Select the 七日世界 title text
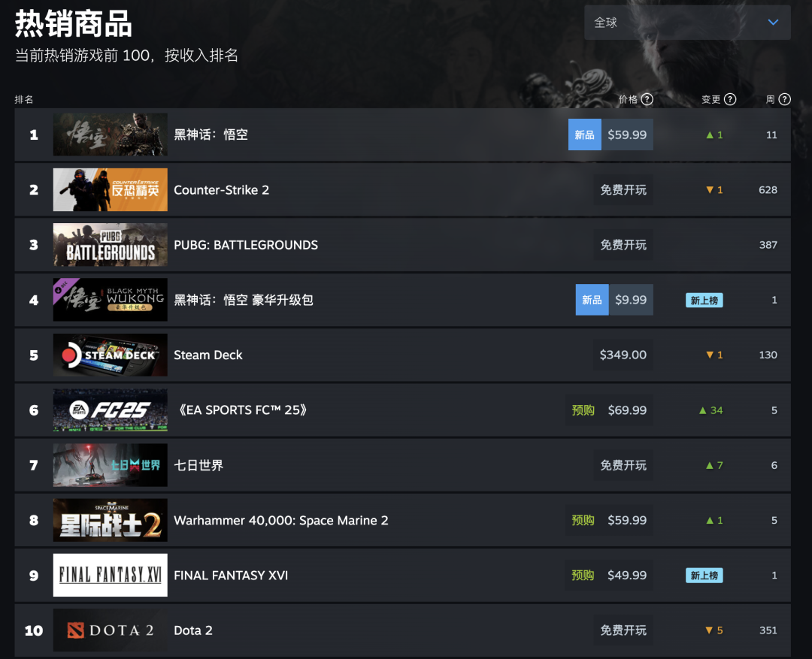This screenshot has height=659, width=812. 198,465
